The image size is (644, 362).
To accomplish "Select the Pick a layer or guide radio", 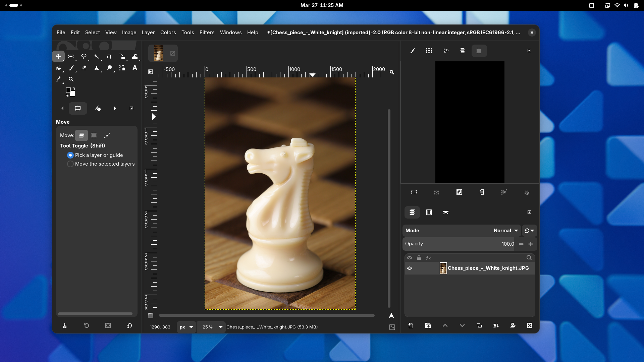I will pos(70,155).
